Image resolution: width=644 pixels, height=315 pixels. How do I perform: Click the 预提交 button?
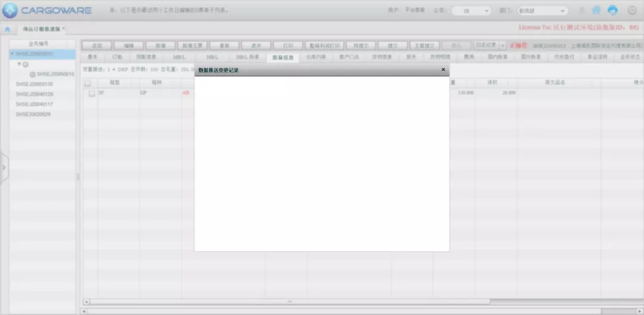pyautogui.click(x=361, y=45)
